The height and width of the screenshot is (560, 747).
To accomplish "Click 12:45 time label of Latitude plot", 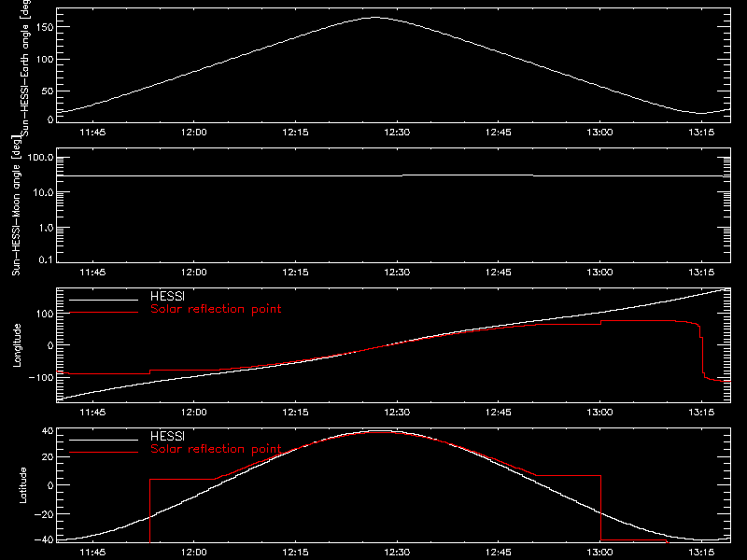I will 499,553.
